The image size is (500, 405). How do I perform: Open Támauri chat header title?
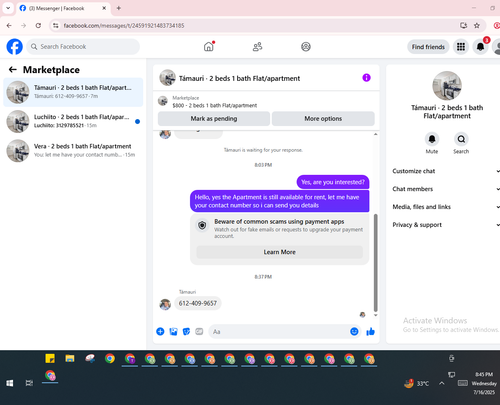(239, 78)
